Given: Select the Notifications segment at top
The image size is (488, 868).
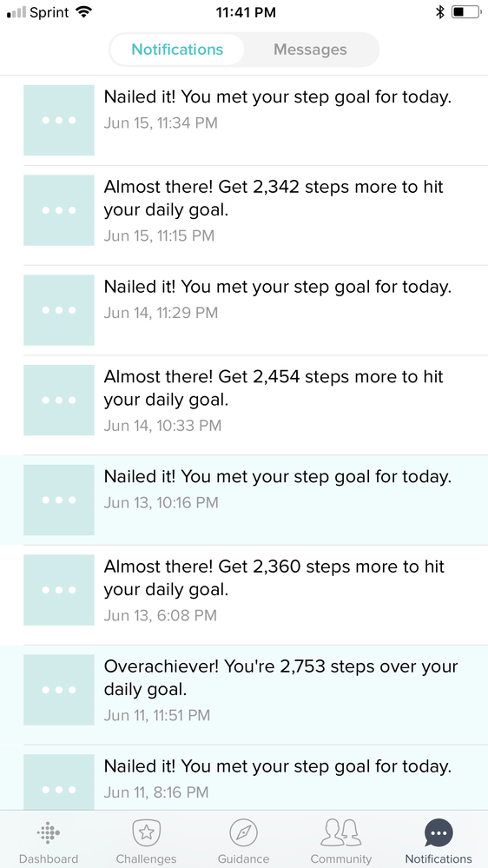Looking at the screenshot, I should pos(177,50).
